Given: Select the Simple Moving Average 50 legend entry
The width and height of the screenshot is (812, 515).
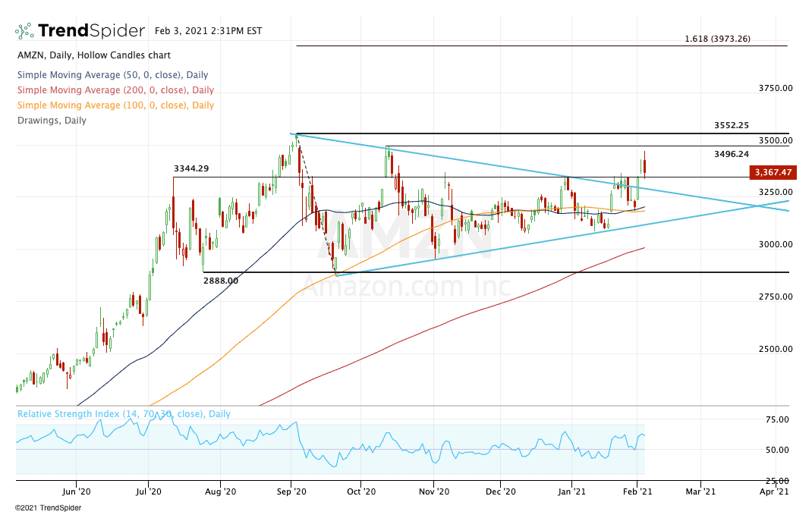Looking at the screenshot, I should [113, 75].
